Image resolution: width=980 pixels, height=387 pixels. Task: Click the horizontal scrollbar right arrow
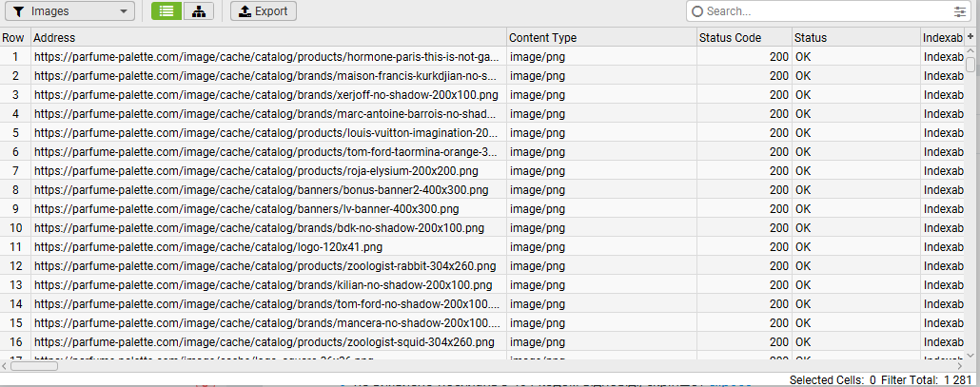pyautogui.click(x=960, y=366)
